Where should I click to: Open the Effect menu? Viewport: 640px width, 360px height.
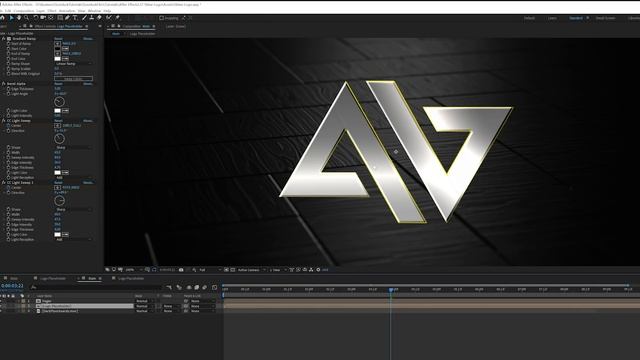[52, 11]
